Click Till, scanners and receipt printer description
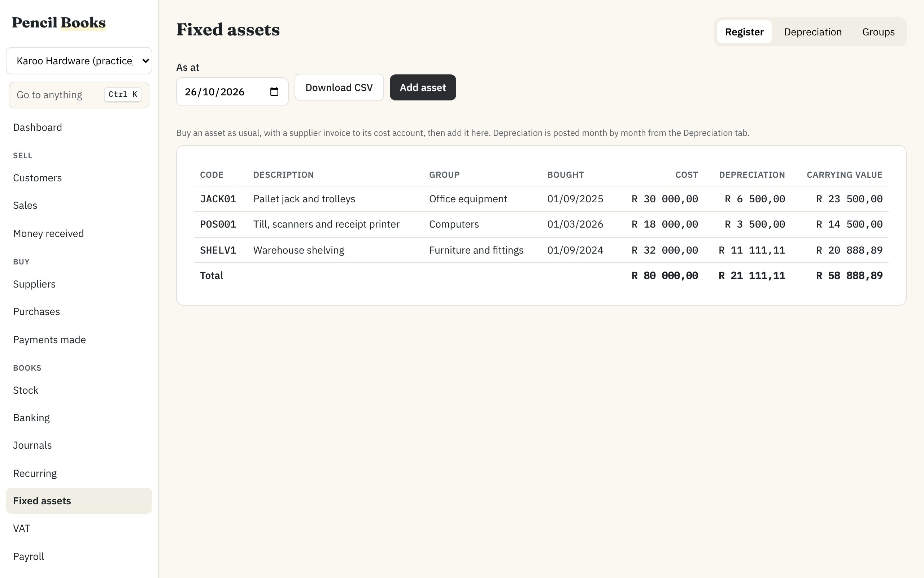The image size is (924, 578). 326,224
